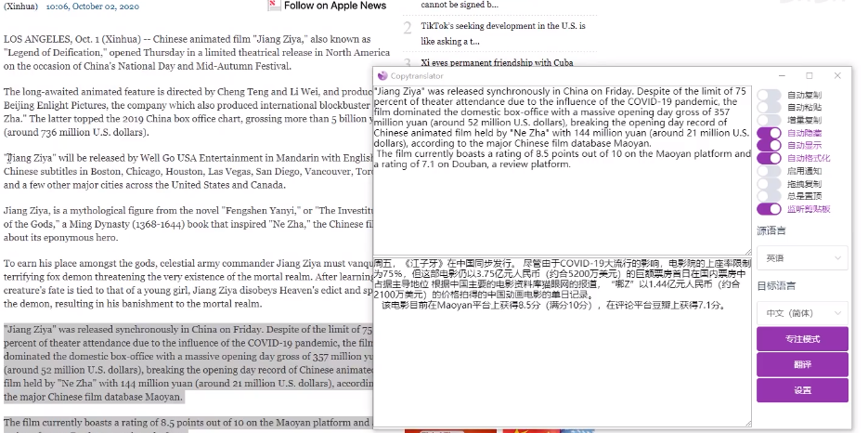Click the 源语言 source language label

click(771, 230)
